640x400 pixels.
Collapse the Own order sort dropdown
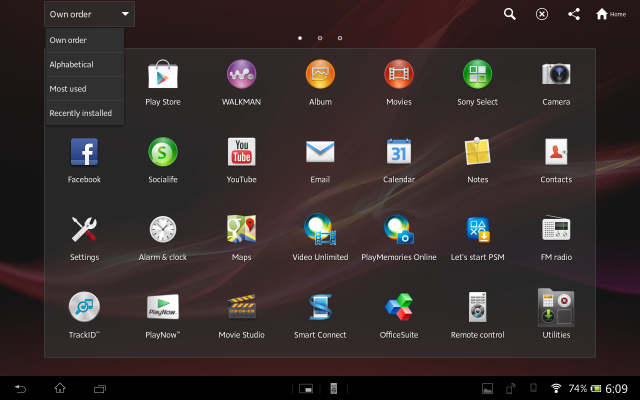[x=89, y=14]
